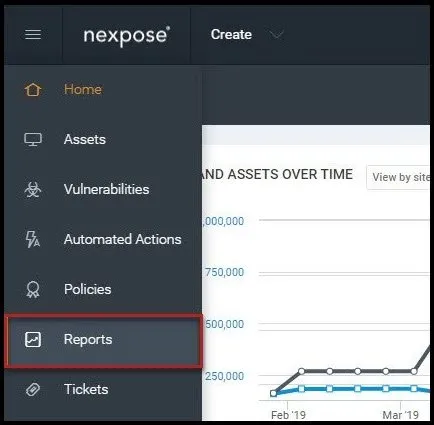
Task: Click the Tickets tag icon
Action: click(x=33, y=389)
